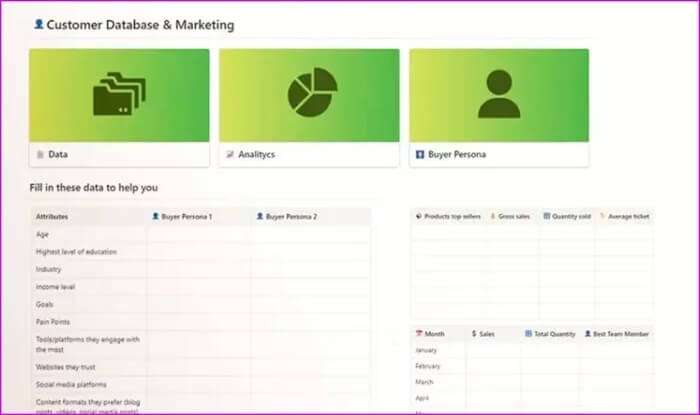Image resolution: width=700 pixels, height=415 pixels.
Task: Click the blue icon before Buyer Persona label
Action: pos(420,154)
